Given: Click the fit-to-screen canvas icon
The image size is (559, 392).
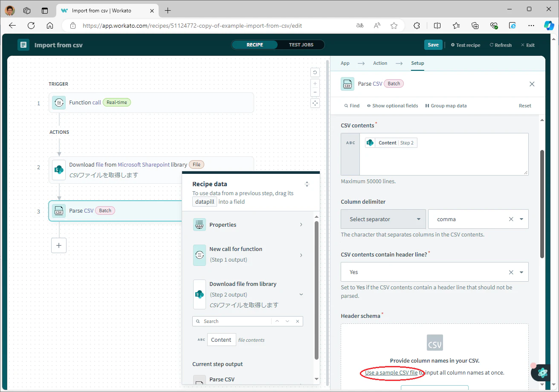Looking at the screenshot, I should click(315, 103).
